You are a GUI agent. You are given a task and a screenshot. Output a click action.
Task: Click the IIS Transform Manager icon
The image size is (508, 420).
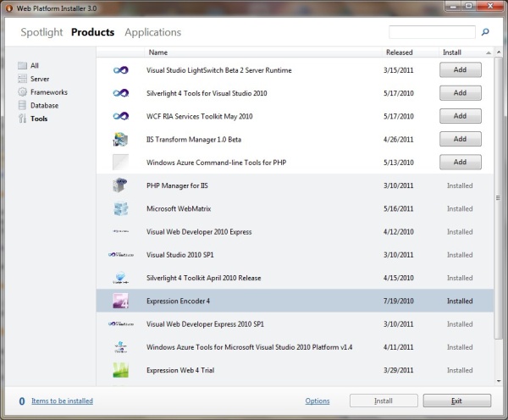pyautogui.click(x=120, y=140)
